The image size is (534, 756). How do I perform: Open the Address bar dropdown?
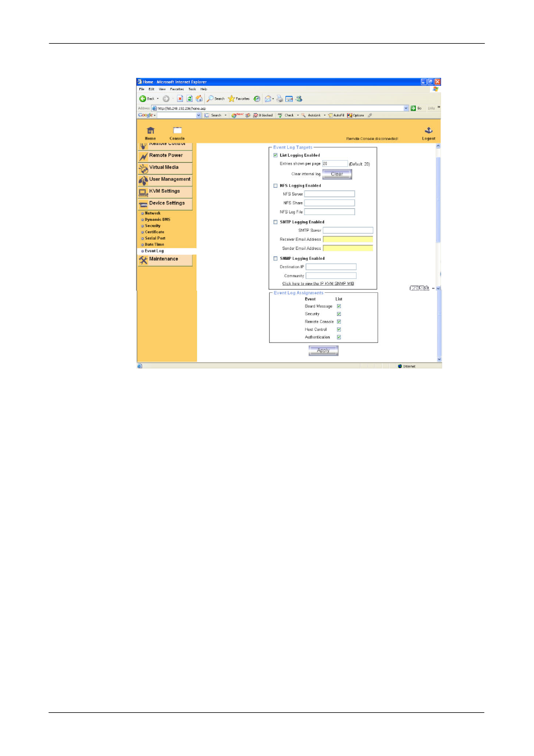tap(405, 108)
